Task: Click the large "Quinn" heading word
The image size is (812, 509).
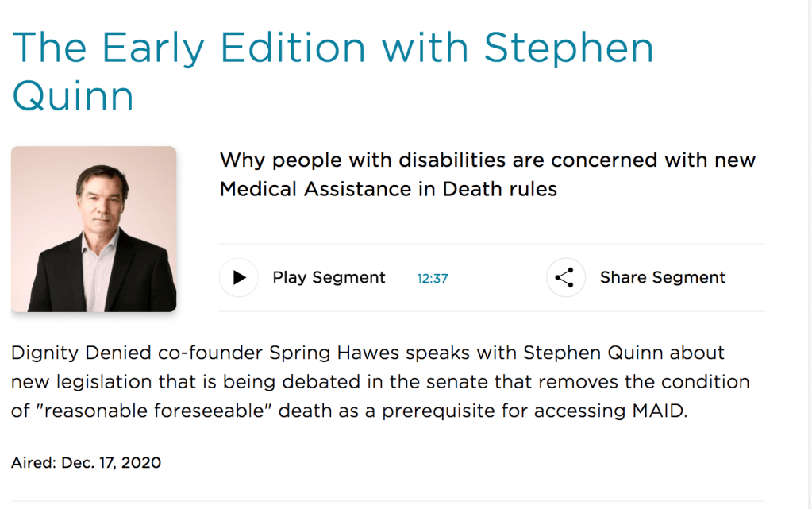Action: point(72,96)
